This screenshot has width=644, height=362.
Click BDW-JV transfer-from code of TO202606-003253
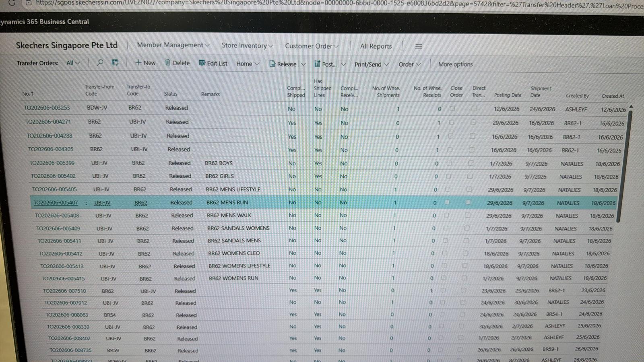(97, 108)
